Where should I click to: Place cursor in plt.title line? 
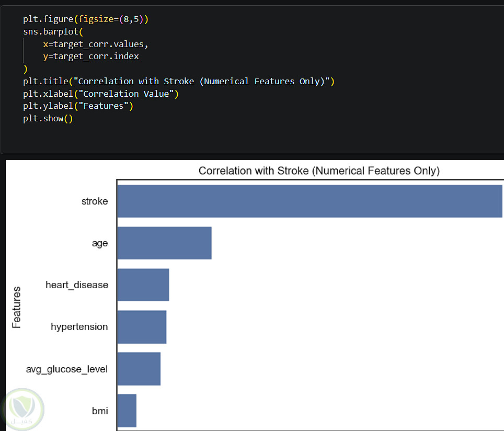click(178, 81)
